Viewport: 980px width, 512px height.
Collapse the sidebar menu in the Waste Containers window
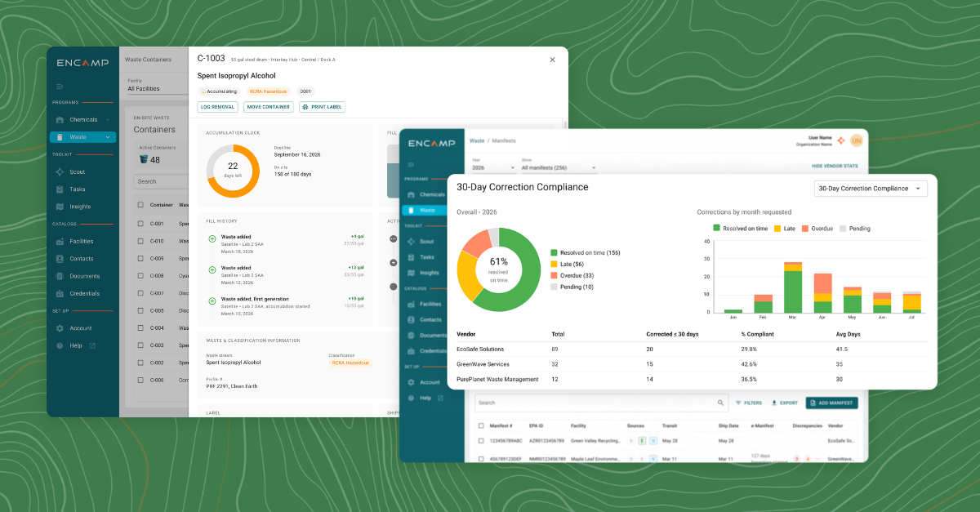pos(60,86)
